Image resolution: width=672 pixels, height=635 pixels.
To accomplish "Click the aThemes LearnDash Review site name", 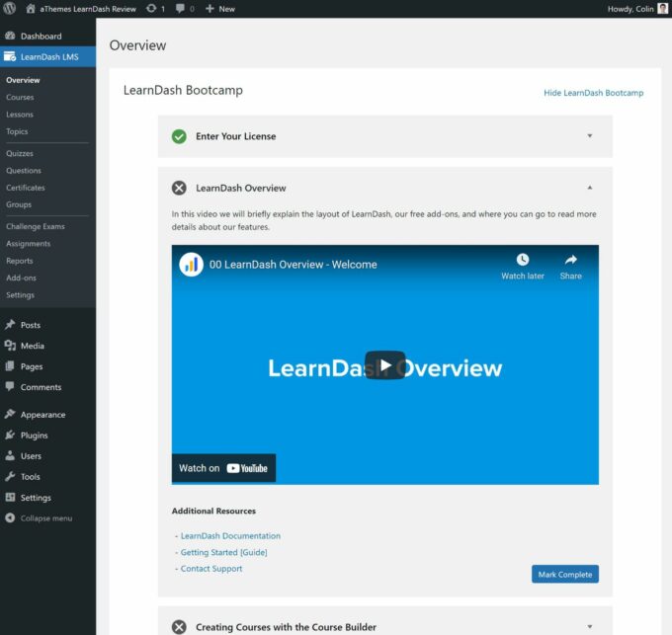I will pos(88,9).
